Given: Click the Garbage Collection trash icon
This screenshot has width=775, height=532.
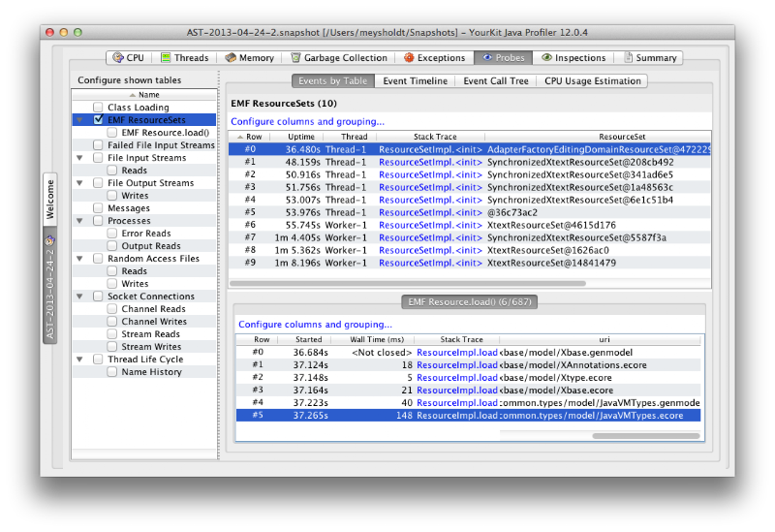Looking at the screenshot, I should click(295, 57).
